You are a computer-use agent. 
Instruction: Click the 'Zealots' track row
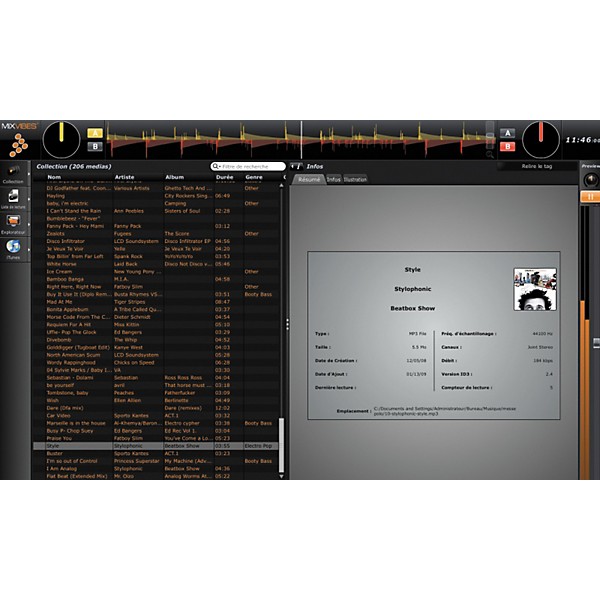156,233
